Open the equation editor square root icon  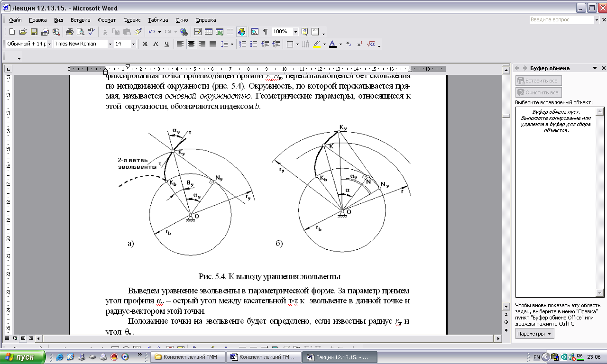(x=371, y=44)
